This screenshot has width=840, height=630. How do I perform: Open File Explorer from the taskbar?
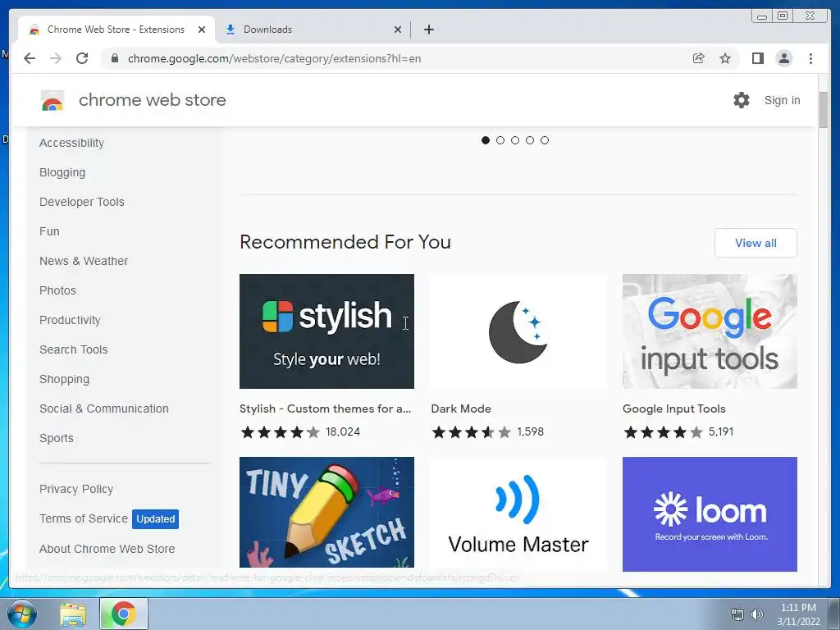(73, 614)
